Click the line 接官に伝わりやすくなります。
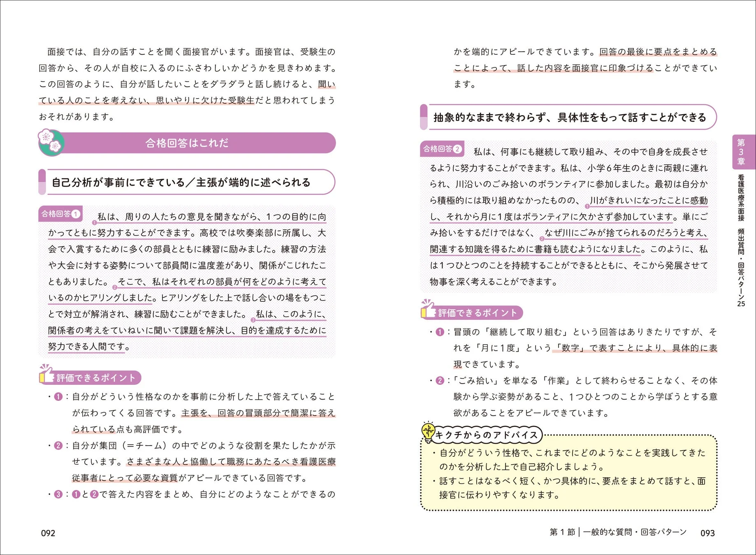 pos(500,495)
